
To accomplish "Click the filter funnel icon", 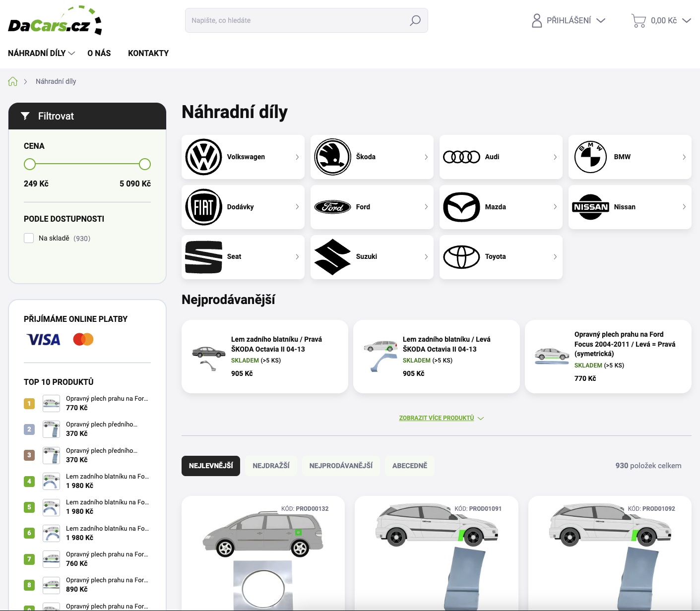I will click(x=25, y=116).
